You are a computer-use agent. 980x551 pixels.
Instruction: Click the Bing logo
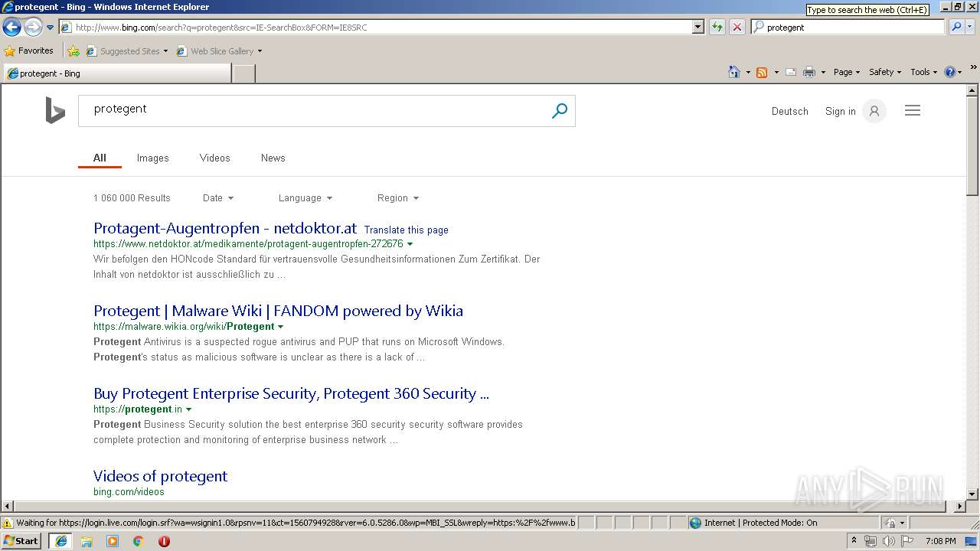pyautogui.click(x=55, y=110)
